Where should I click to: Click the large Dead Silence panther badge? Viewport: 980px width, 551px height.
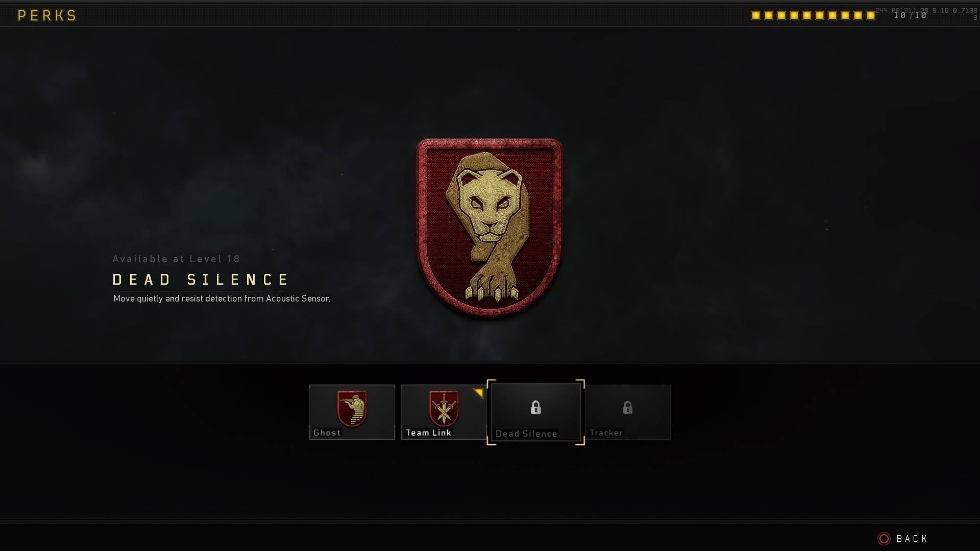pyautogui.click(x=489, y=228)
